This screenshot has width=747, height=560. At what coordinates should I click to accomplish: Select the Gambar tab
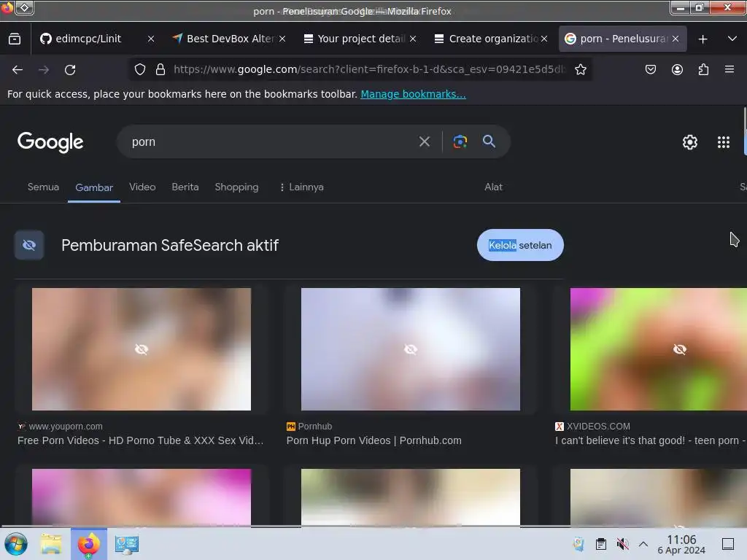click(x=94, y=187)
